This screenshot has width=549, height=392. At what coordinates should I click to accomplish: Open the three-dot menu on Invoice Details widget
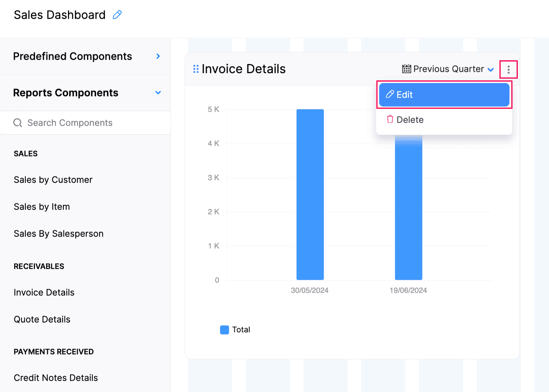[x=509, y=69]
